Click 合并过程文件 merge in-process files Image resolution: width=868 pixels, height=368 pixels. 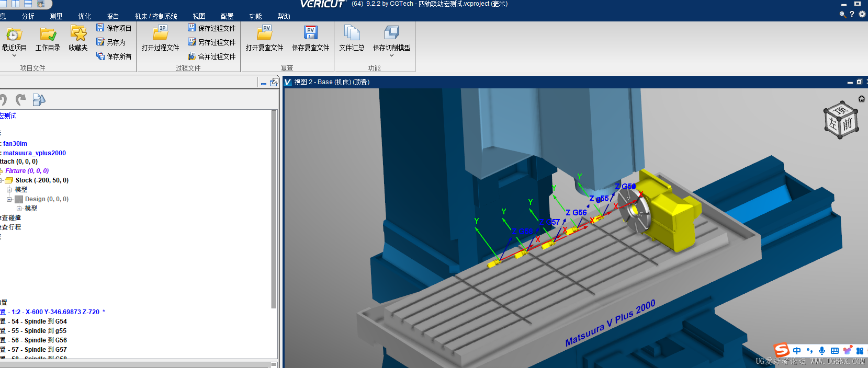click(x=212, y=56)
